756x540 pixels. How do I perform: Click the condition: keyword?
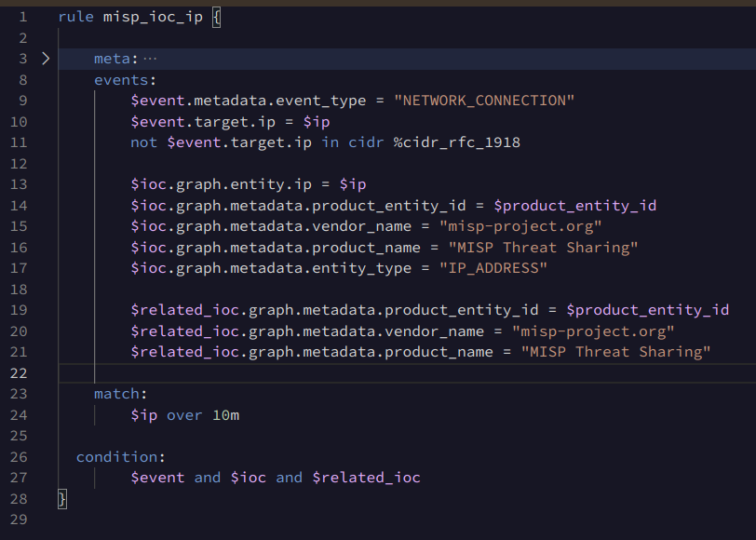pos(120,457)
